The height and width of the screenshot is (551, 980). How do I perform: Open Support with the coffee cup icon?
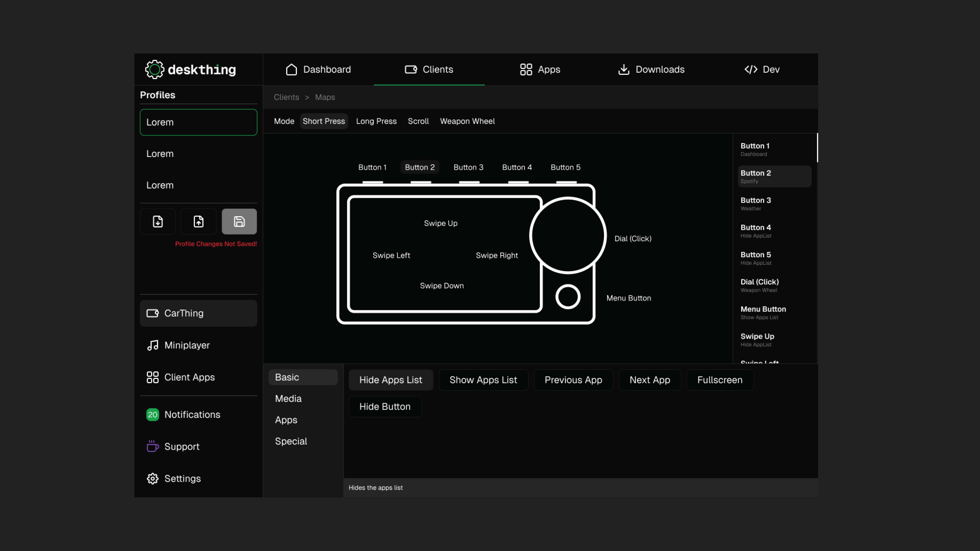(152, 446)
